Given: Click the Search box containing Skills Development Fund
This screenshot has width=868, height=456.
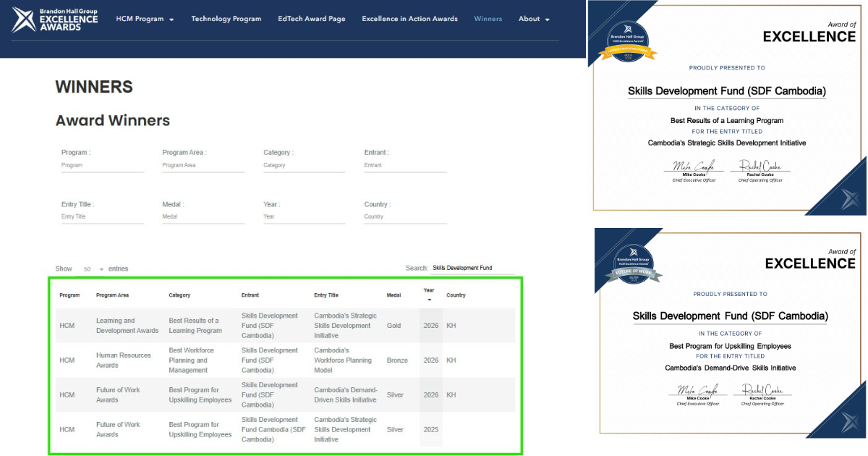Looking at the screenshot, I should click(472, 268).
